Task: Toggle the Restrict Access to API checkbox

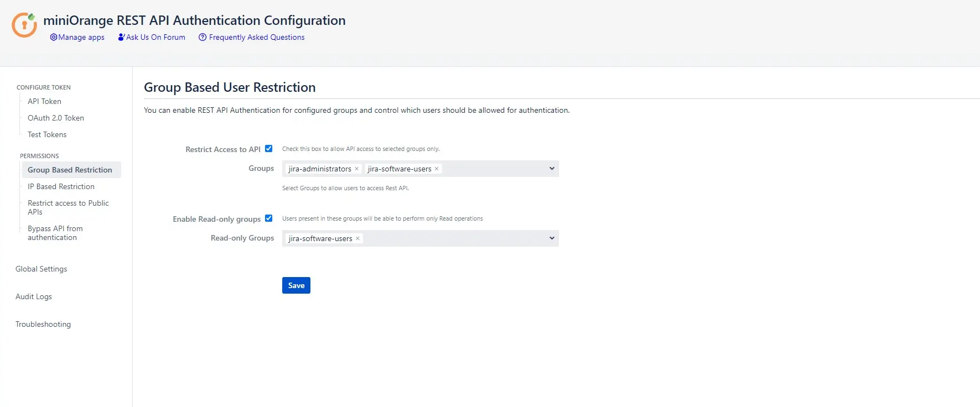Action: click(x=269, y=149)
